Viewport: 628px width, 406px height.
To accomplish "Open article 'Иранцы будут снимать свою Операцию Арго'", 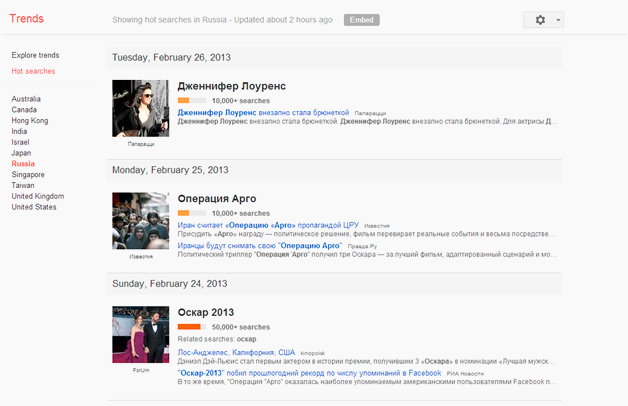I will (260, 245).
